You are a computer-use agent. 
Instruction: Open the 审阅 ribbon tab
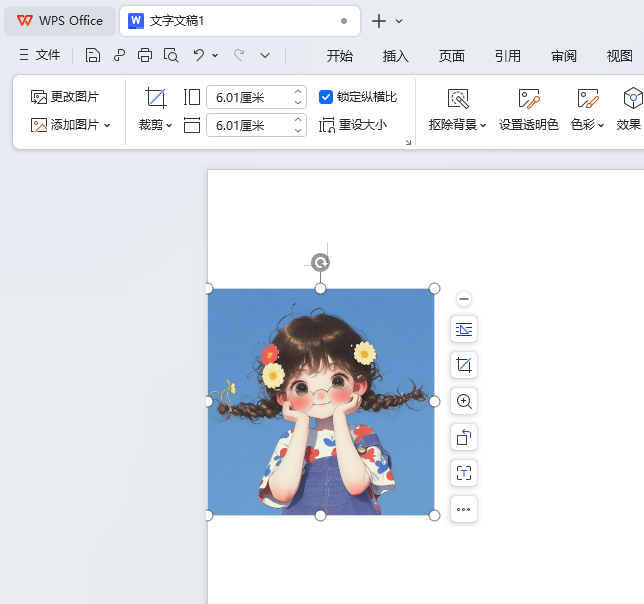pyautogui.click(x=564, y=56)
